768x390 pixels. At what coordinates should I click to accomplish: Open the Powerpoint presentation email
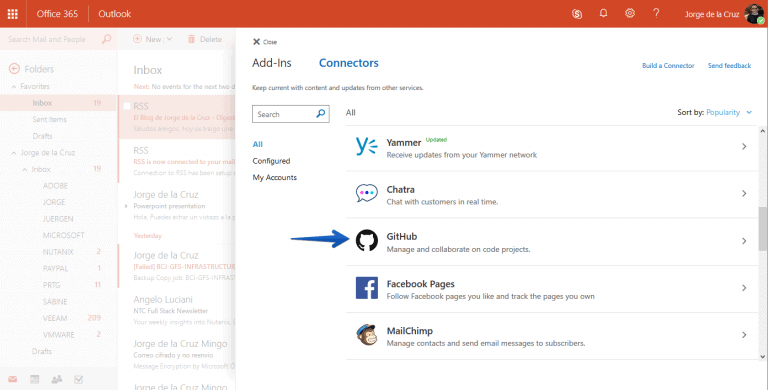point(177,205)
